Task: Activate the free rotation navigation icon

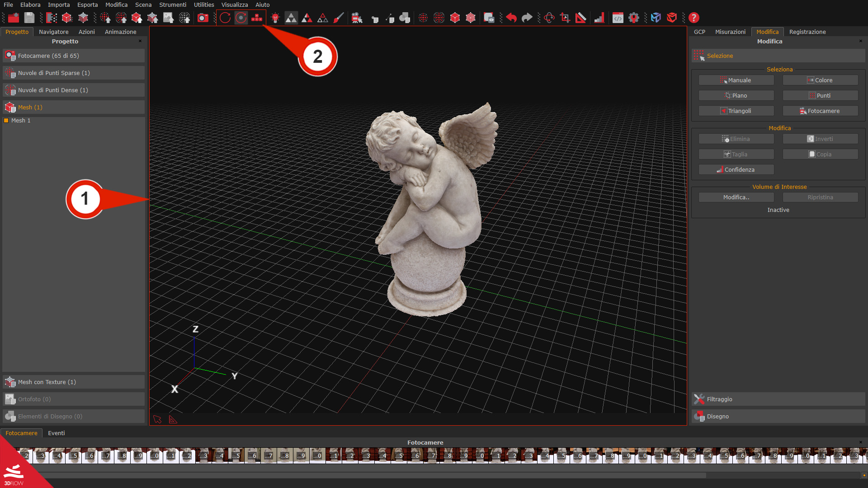Action: 225,18
